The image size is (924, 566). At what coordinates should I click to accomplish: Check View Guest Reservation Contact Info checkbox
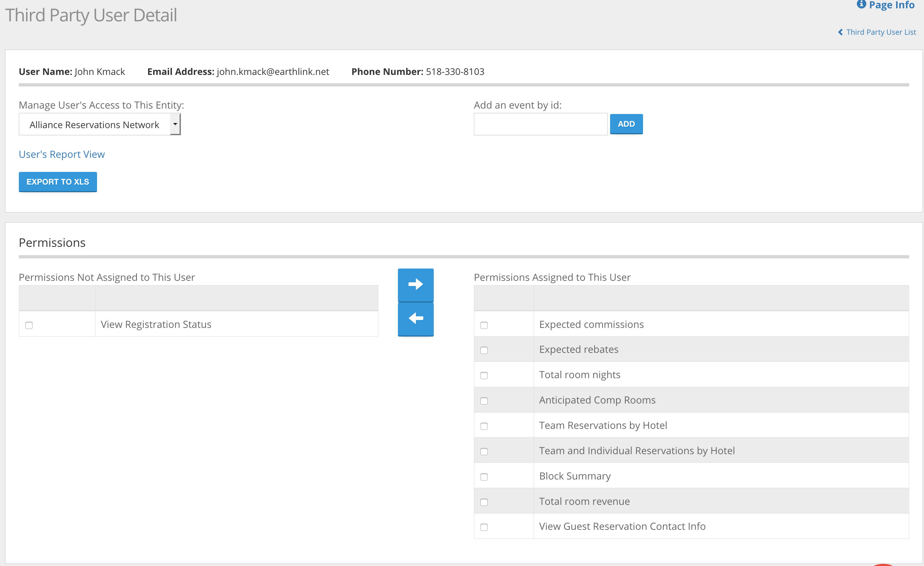click(484, 527)
